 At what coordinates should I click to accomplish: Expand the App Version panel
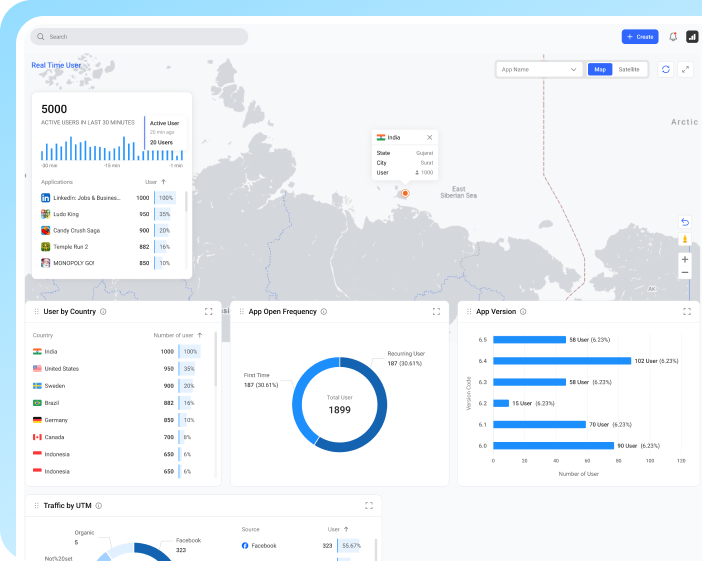point(687,312)
